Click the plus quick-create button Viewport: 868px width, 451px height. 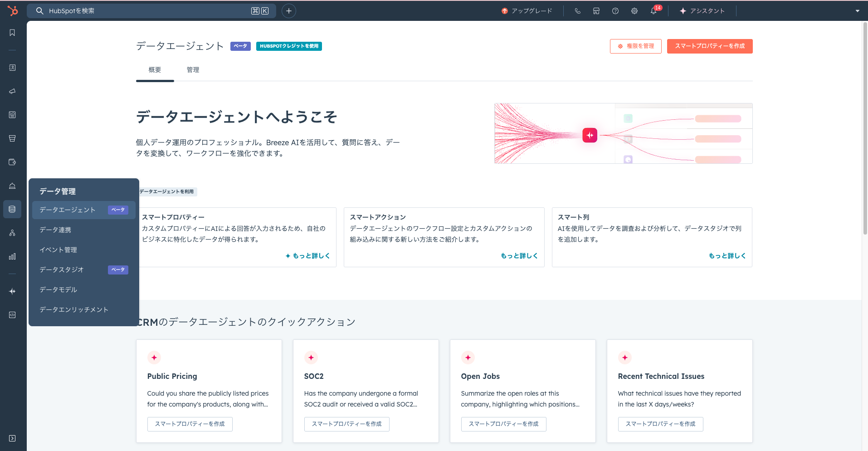(x=288, y=11)
